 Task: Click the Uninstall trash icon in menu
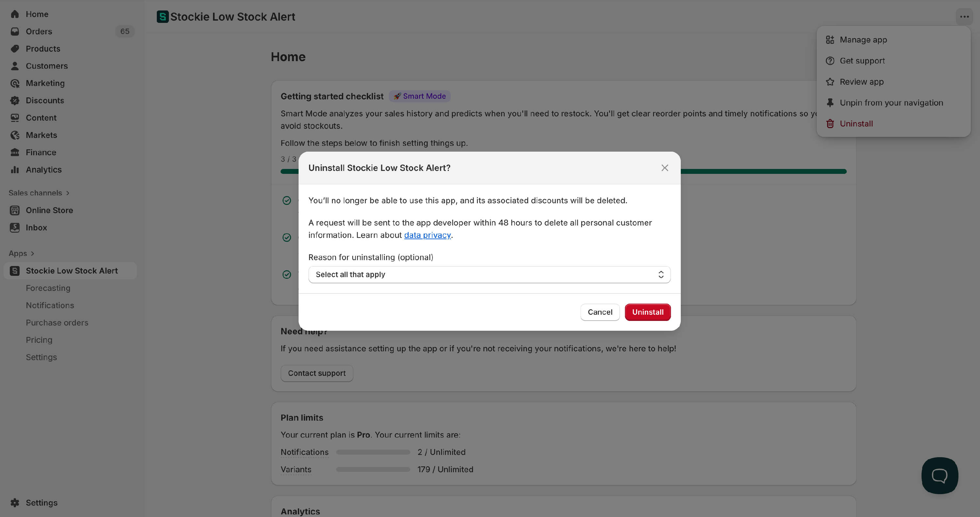pyautogui.click(x=830, y=124)
